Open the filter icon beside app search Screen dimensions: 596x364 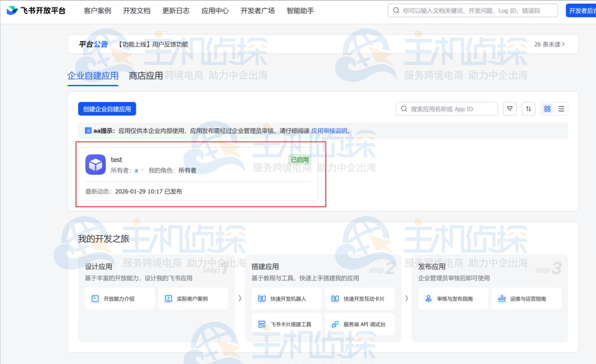coord(510,109)
